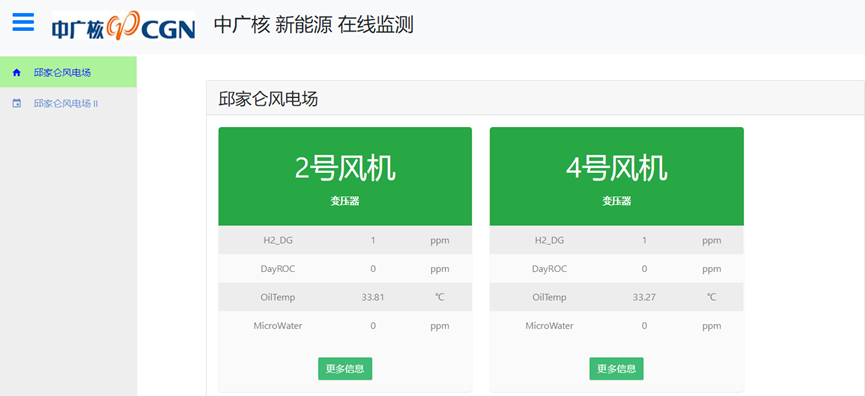Click 更多信息 under 4号风机
This screenshot has height=396, width=865.
pyautogui.click(x=616, y=369)
